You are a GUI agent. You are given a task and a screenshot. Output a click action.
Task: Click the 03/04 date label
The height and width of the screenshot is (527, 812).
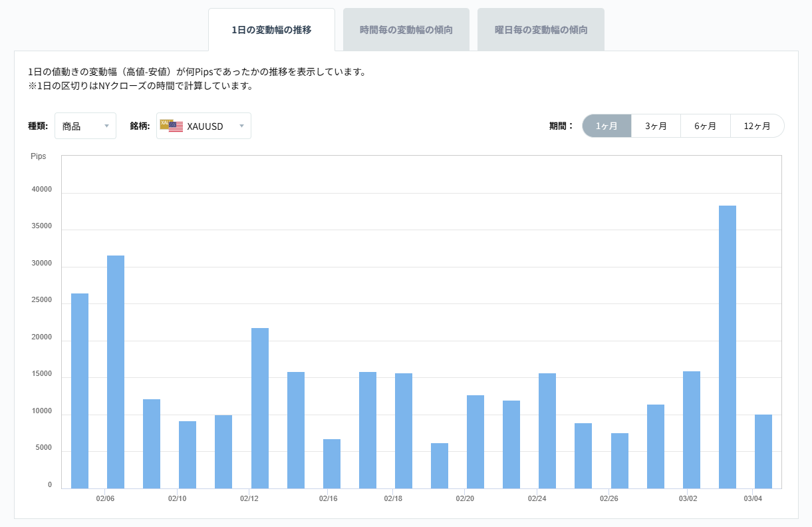pos(753,498)
